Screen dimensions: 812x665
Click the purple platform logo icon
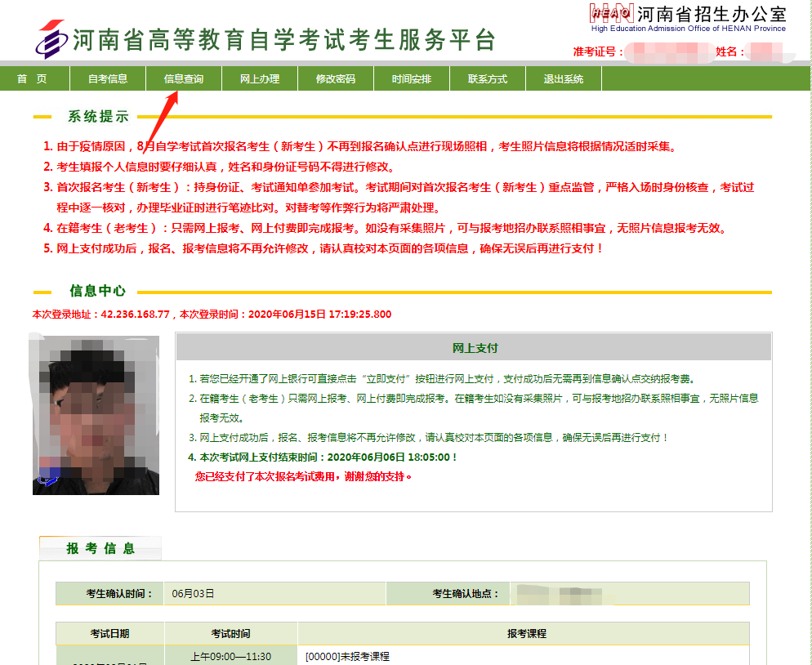click(x=52, y=38)
